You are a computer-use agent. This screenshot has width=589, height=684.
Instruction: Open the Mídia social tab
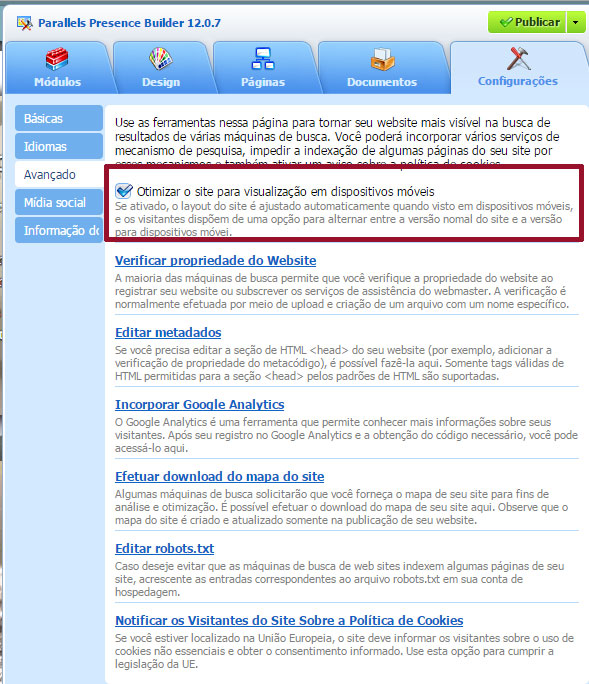[59, 202]
